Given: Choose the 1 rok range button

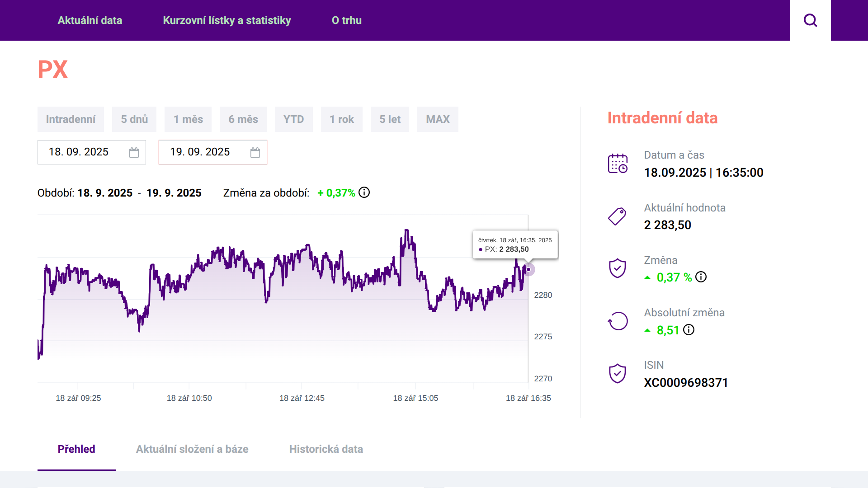Looking at the screenshot, I should [342, 119].
